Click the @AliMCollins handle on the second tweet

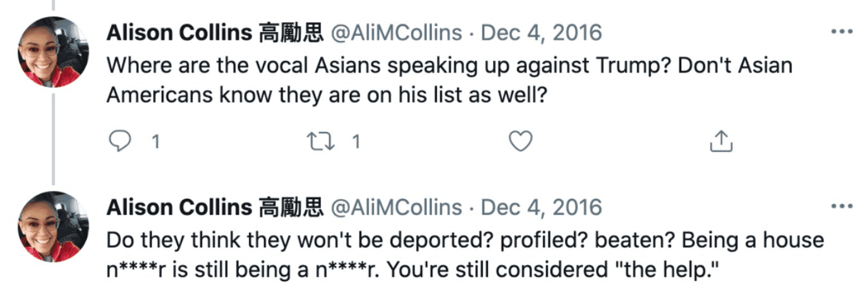396,207
